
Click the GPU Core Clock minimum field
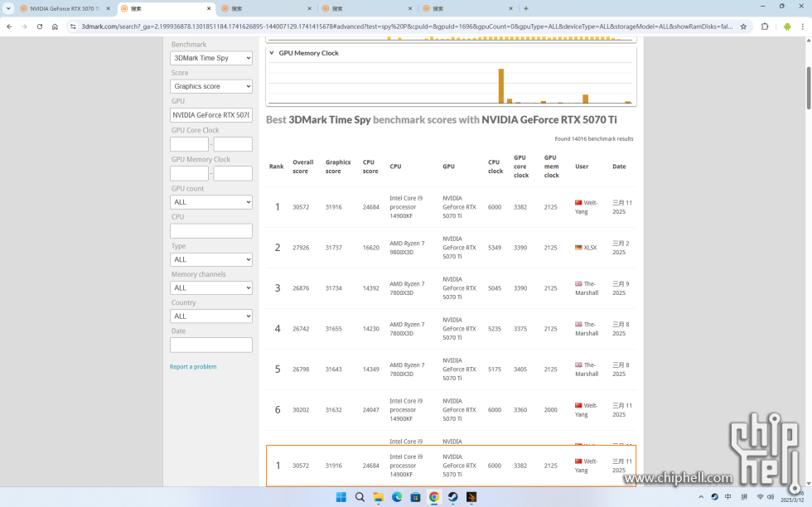(x=190, y=144)
